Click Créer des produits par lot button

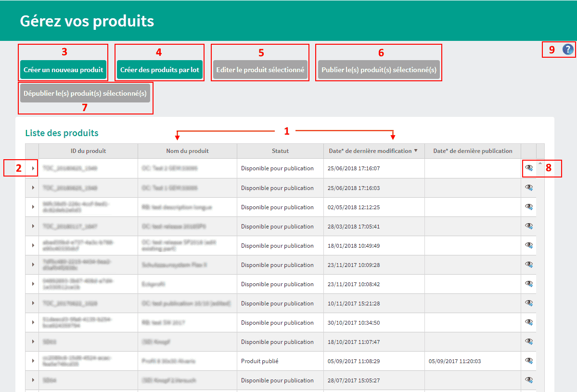click(159, 70)
